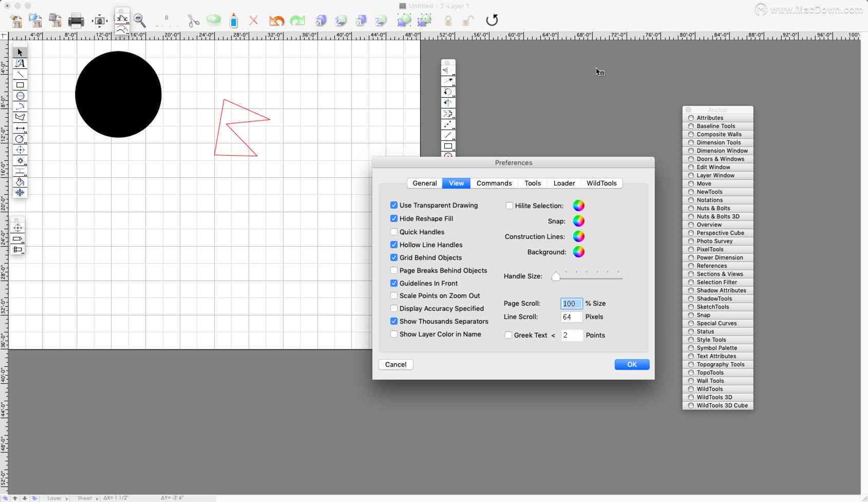Switch to the Loader tab
This screenshot has height=502, width=868.
564,183
